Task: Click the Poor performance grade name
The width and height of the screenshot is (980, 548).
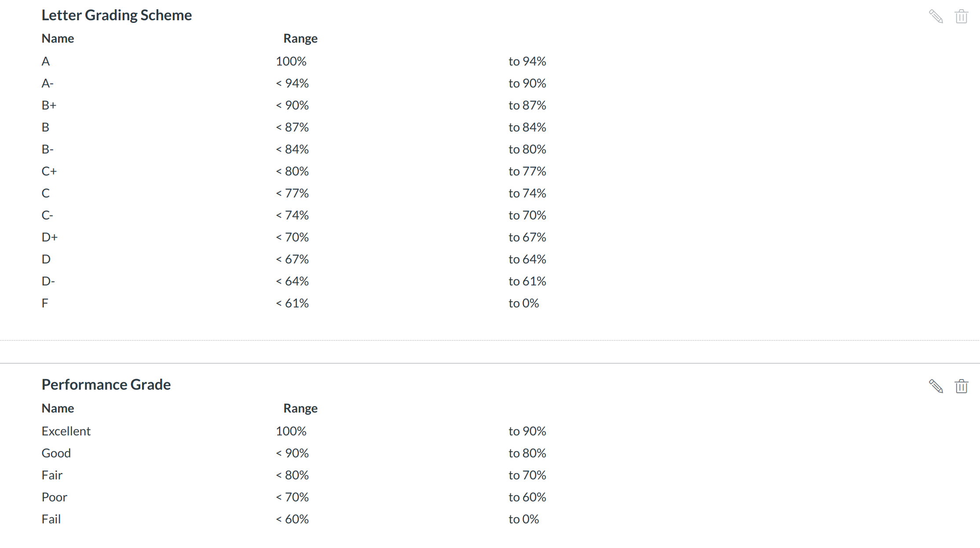Action: point(54,497)
